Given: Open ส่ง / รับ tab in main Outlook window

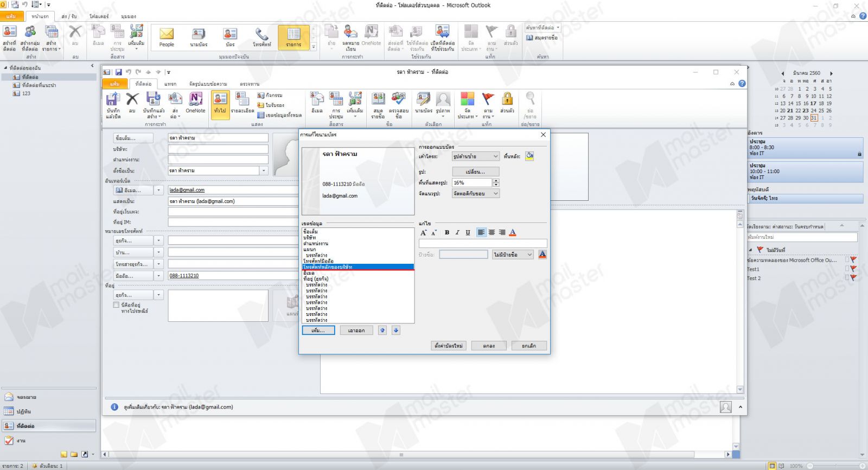Looking at the screenshot, I should [69, 16].
